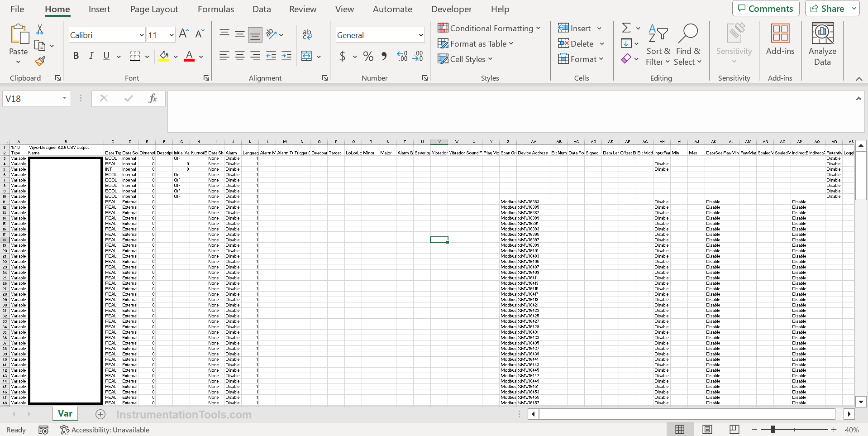Switch to the Formulas tab

(216, 9)
